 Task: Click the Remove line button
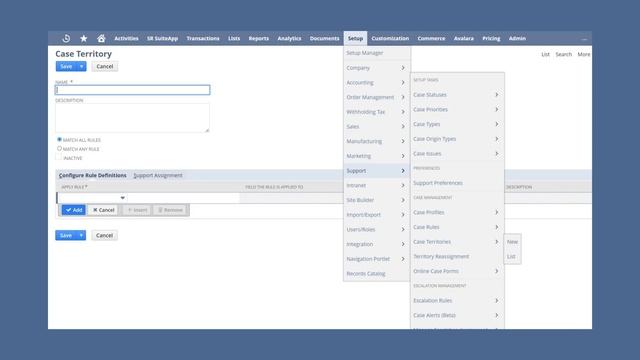170,210
